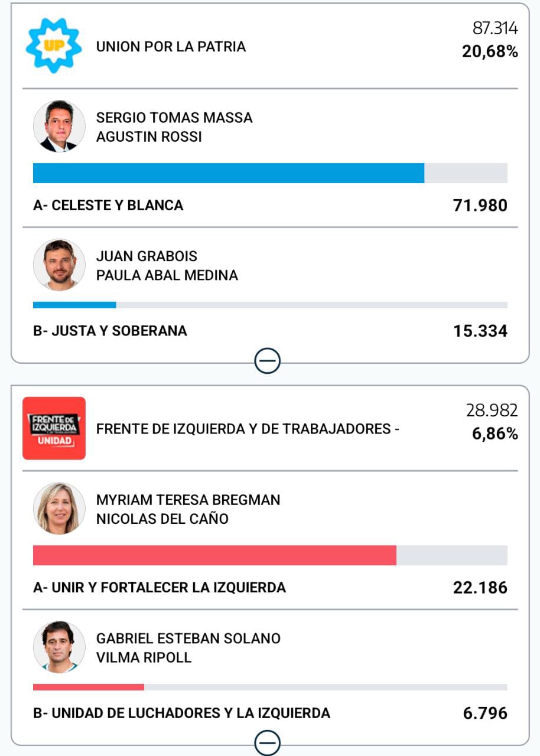Viewport: 540px width, 756px height.
Task: Click the 6,86% party percentage
Action: click(x=495, y=434)
